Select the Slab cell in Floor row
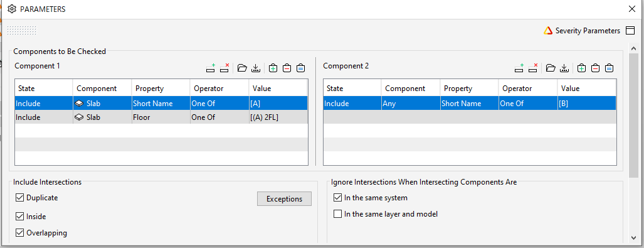 coord(102,117)
